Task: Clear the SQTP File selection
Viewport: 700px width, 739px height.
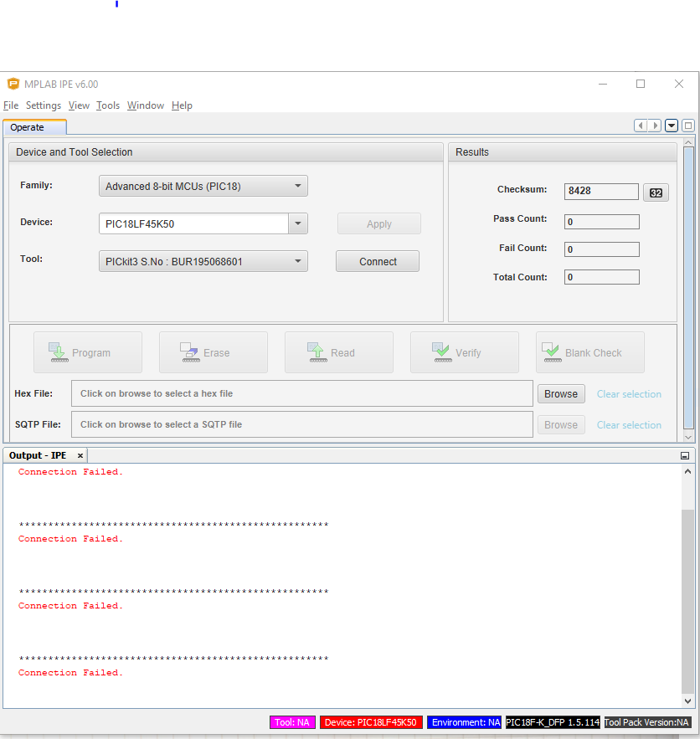Action: (x=629, y=425)
